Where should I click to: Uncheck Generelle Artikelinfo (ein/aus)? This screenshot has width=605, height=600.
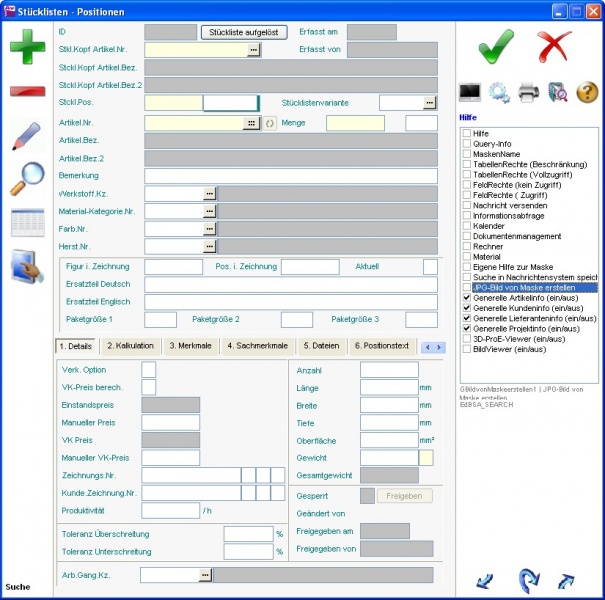click(467, 298)
